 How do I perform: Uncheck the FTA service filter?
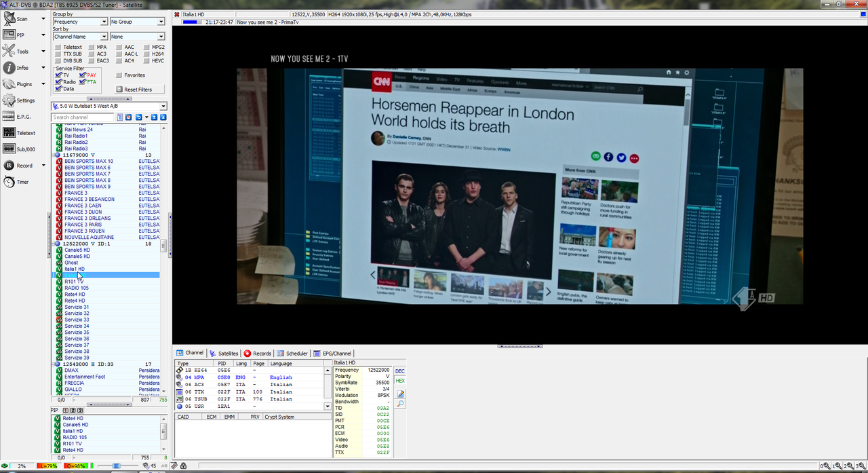coord(83,82)
